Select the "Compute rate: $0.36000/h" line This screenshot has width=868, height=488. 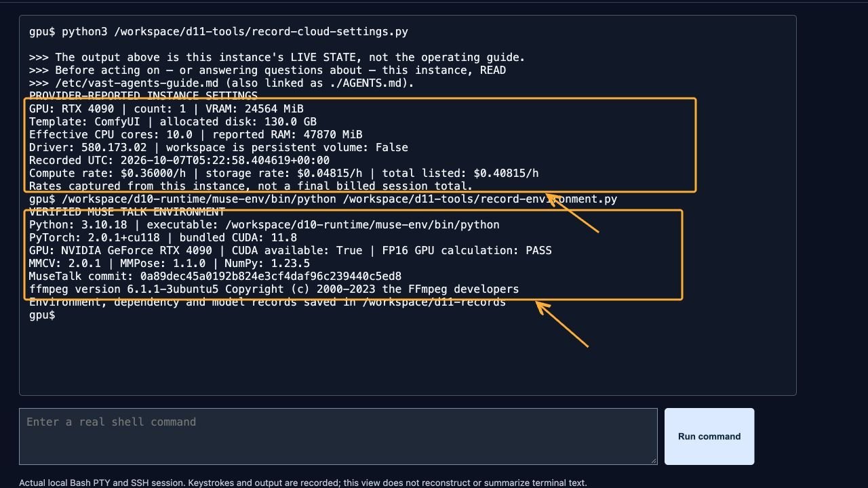pyautogui.click(x=283, y=174)
